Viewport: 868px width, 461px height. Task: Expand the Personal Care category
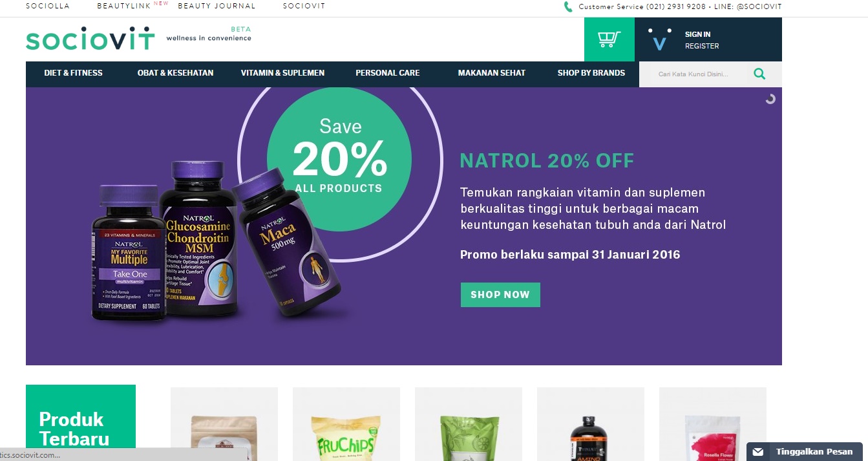(x=387, y=73)
